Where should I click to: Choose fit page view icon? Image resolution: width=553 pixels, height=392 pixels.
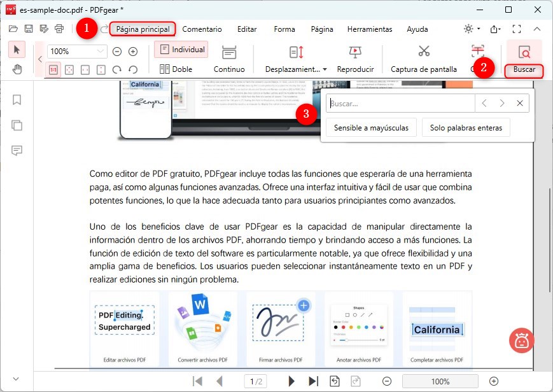pos(69,69)
